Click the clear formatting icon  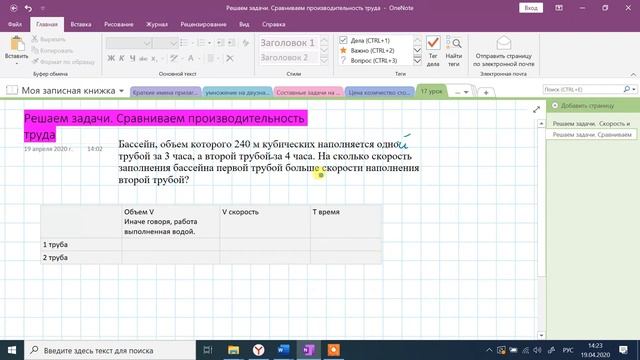(x=245, y=43)
